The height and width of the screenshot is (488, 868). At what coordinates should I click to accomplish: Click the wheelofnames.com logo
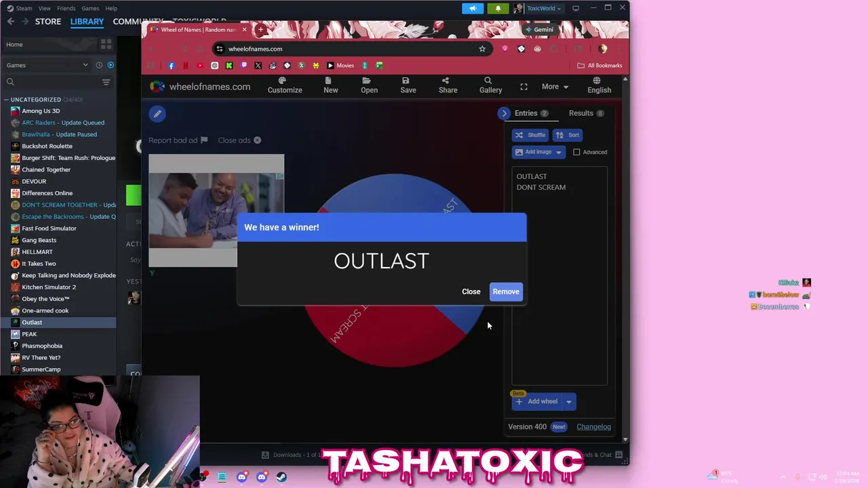point(200,87)
